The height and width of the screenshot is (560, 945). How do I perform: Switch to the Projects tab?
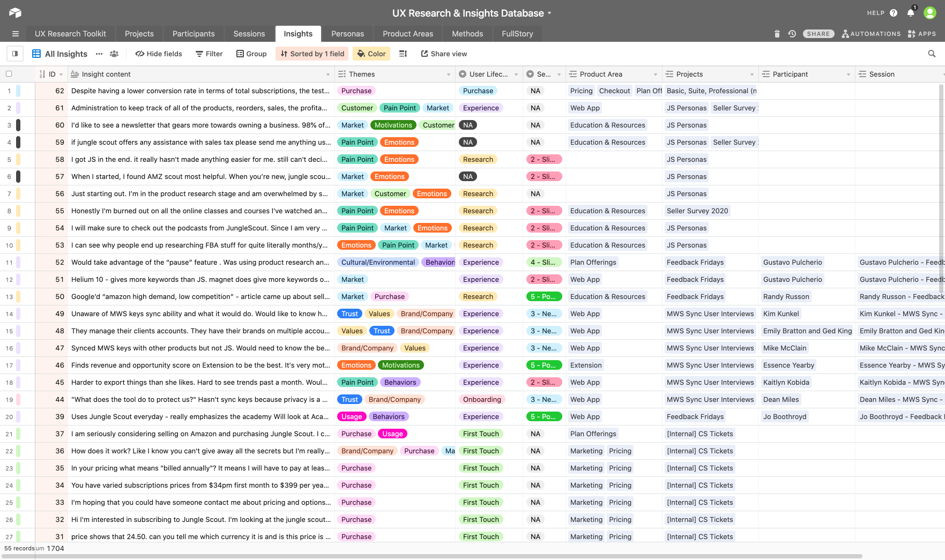(x=139, y=34)
